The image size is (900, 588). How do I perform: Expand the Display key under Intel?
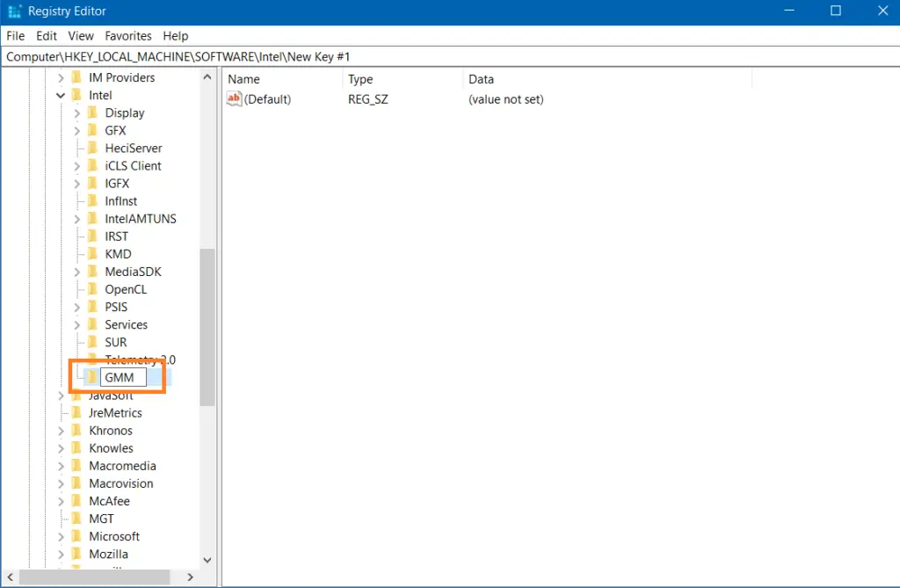tap(77, 113)
